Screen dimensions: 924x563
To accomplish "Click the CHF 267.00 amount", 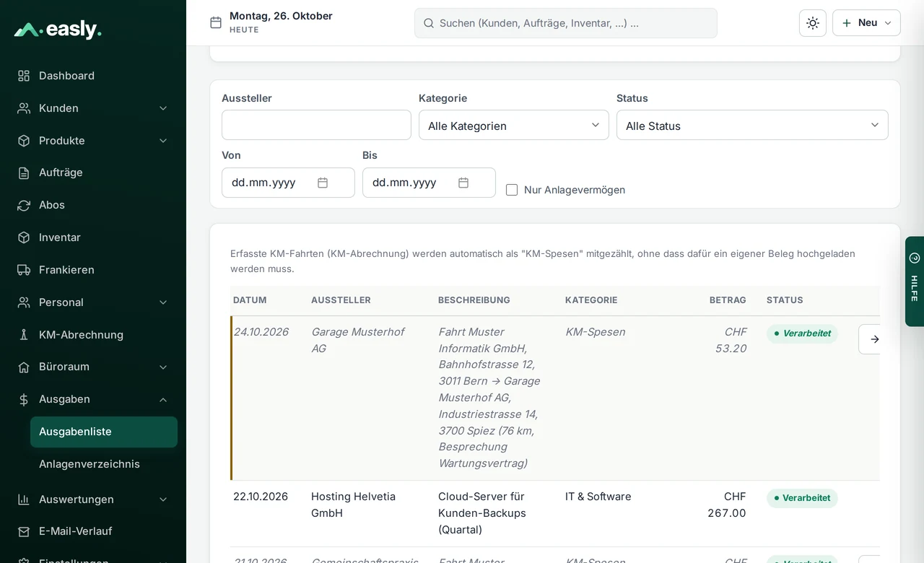I will coord(727,505).
